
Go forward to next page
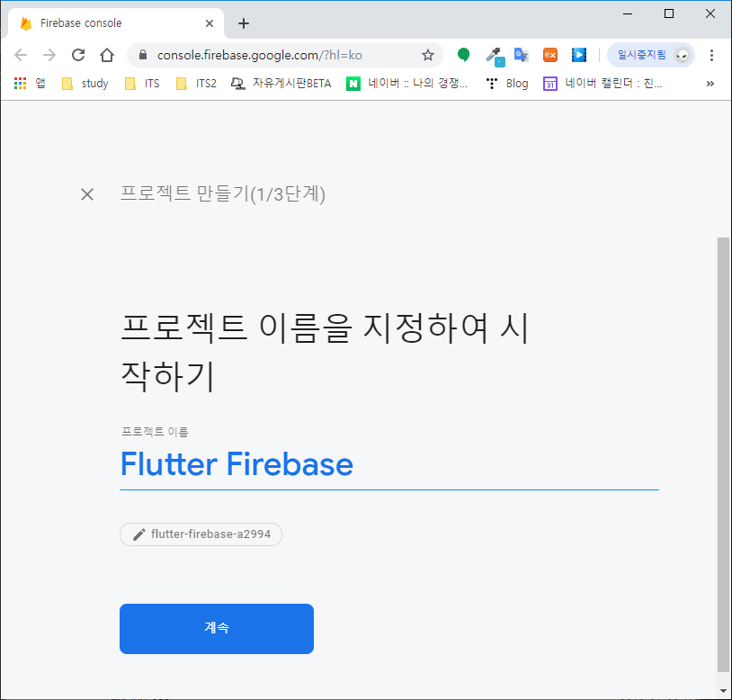(49, 55)
